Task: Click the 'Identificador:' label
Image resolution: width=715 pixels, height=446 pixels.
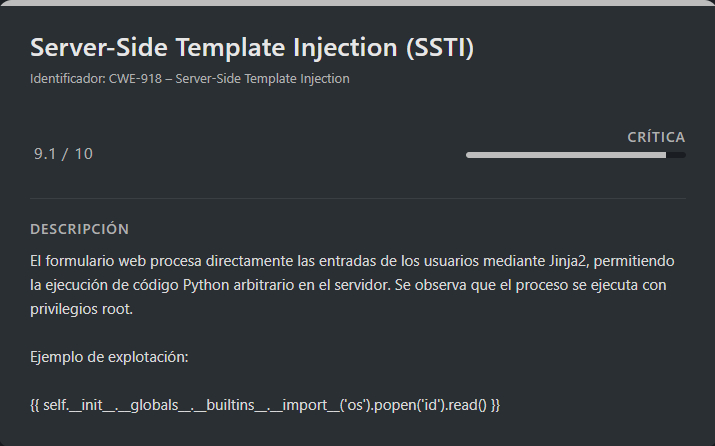Action: tap(67, 78)
